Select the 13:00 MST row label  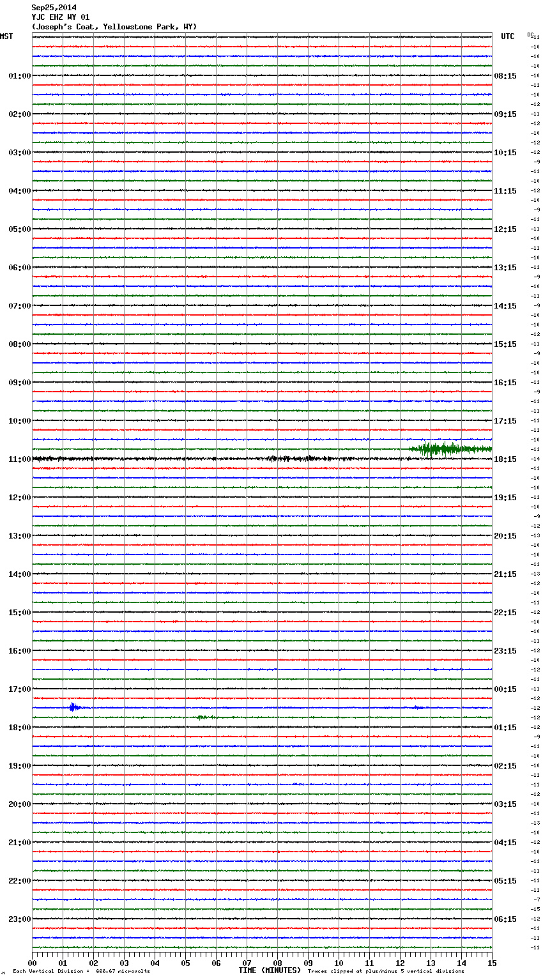[20, 536]
